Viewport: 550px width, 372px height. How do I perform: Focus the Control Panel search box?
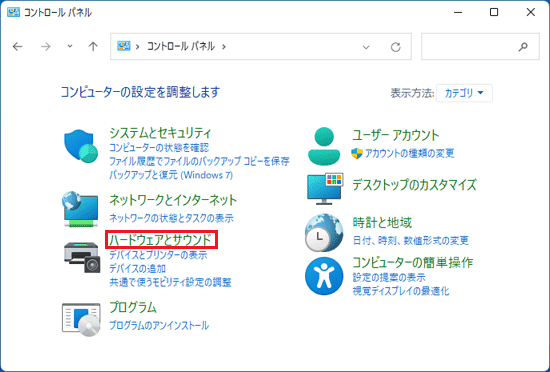pyautogui.click(x=480, y=46)
